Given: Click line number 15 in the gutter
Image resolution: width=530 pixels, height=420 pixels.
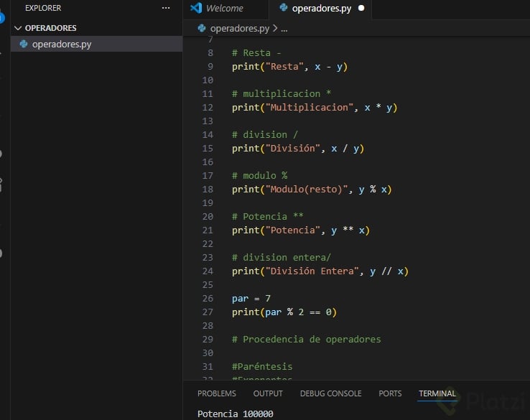Looking at the screenshot, I should (x=208, y=149).
